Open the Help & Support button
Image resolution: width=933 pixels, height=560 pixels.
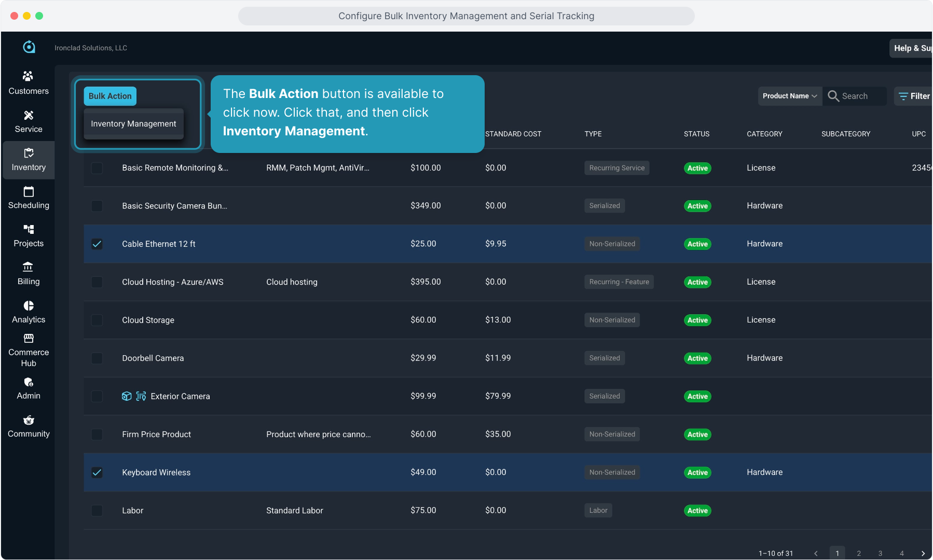coord(912,48)
